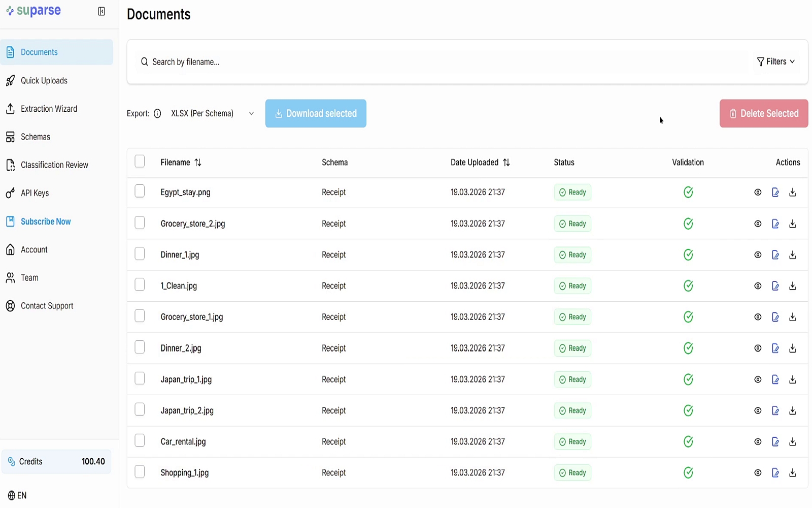Edit the Grocery_store_2.jpg document
Screen dimensions: 812x508
pyautogui.click(x=775, y=224)
